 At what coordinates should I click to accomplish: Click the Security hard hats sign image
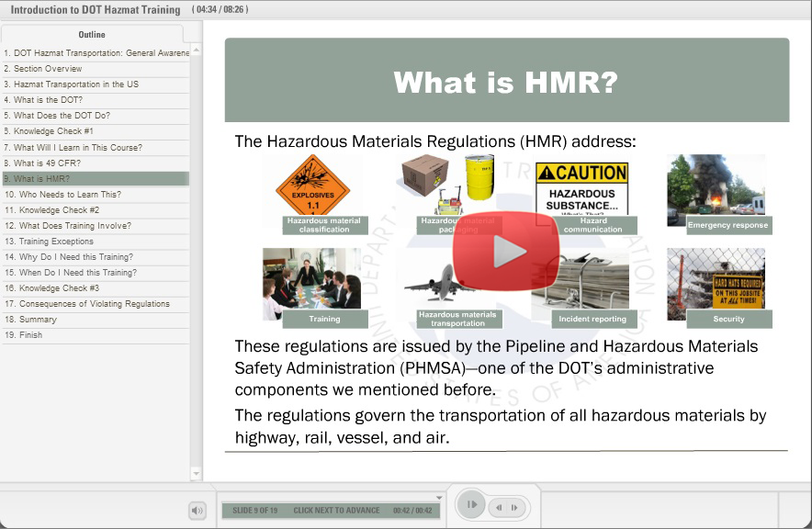(x=716, y=278)
